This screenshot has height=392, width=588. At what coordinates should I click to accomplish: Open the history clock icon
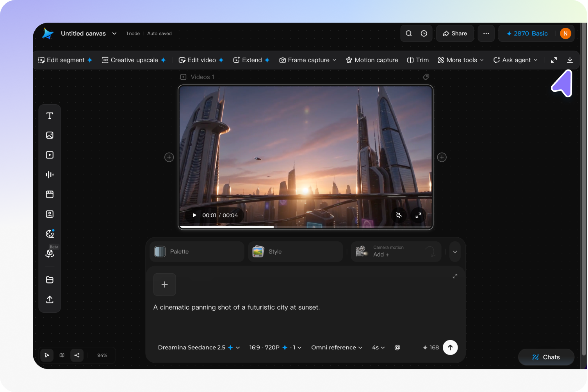(424, 34)
